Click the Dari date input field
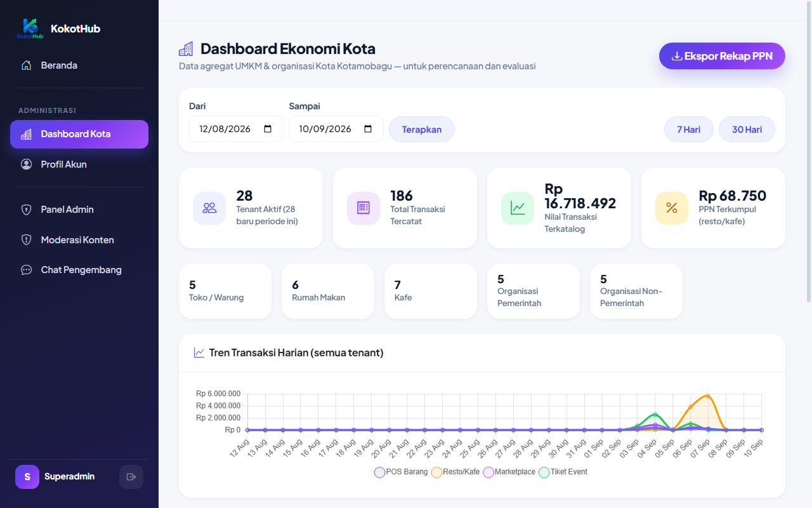 (236, 129)
